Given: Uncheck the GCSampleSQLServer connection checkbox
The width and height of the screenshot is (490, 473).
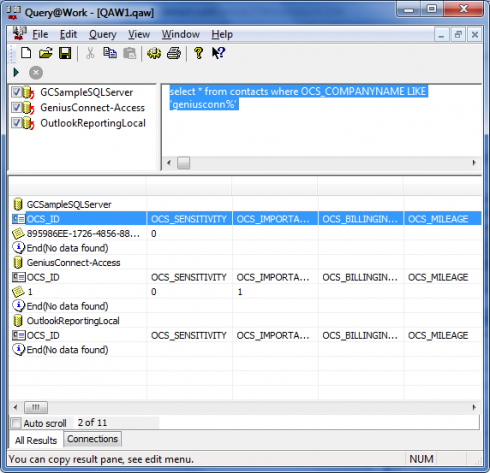Looking at the screenshot, I should (17, 92).
